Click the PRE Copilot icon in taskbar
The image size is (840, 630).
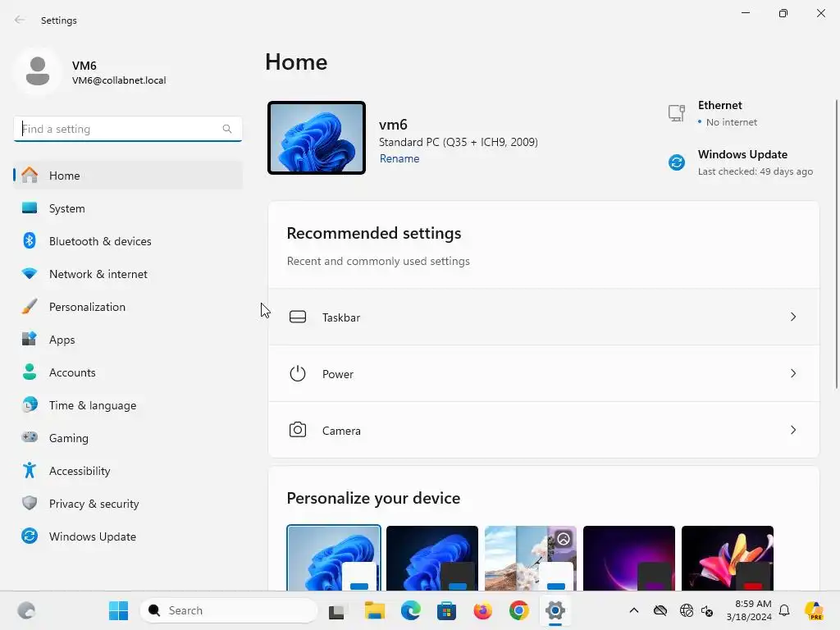click(814, 610)
